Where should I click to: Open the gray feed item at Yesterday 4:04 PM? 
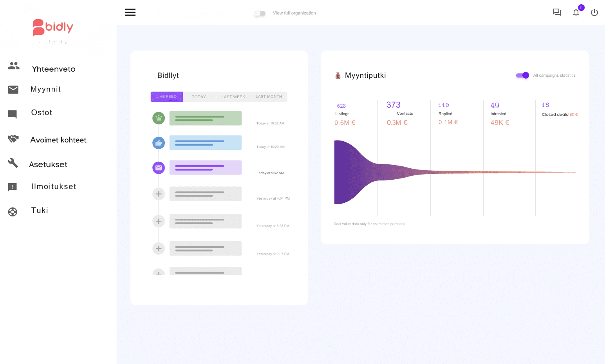click(206, 194)
